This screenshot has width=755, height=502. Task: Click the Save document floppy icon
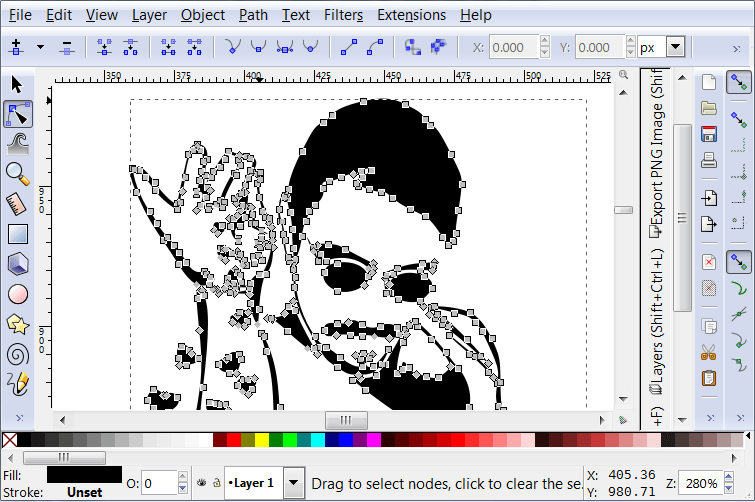click(709, 134)
